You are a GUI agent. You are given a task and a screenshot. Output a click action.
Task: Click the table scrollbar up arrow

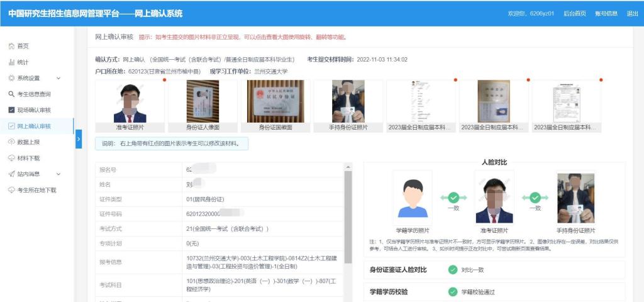[348, 167]
